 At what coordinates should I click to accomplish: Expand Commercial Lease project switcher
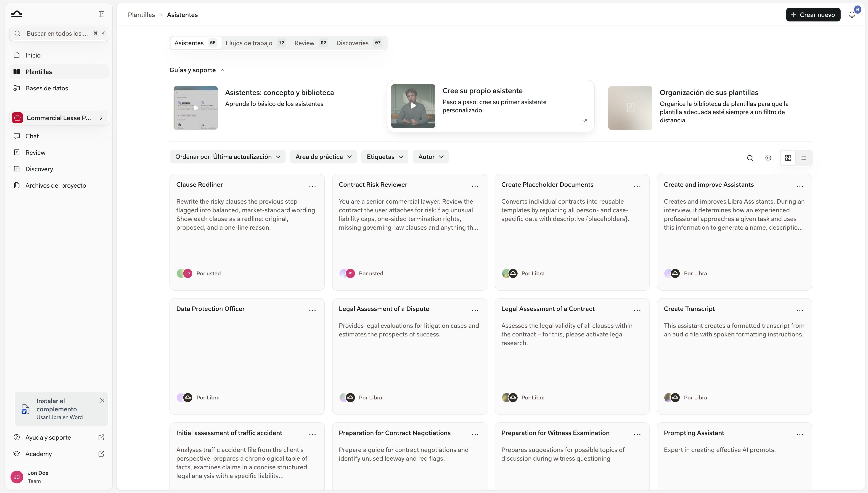59,118
